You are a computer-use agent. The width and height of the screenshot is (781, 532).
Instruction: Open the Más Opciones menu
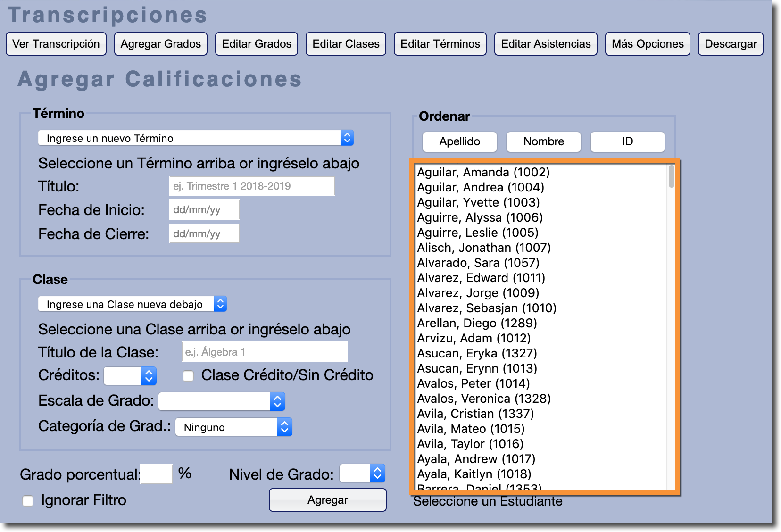coord(647,44)
